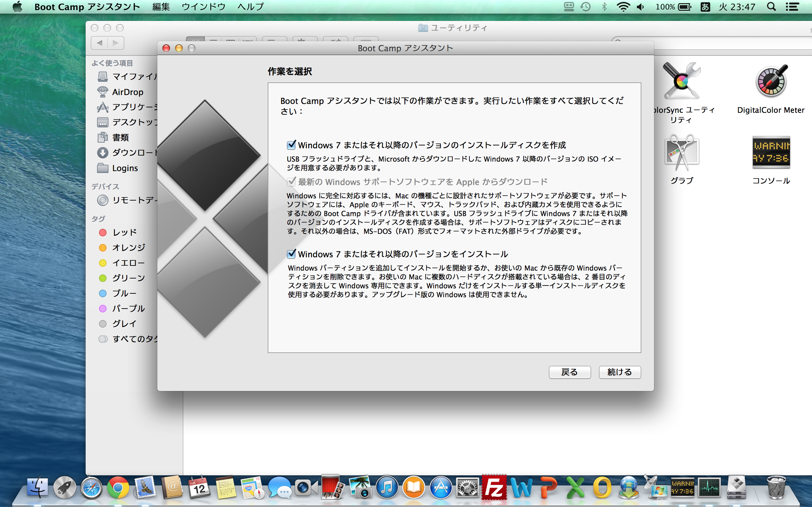Open the Console (コンソール) app icon
The width and height of the screenshot is (812, 507).
[771, 152]
